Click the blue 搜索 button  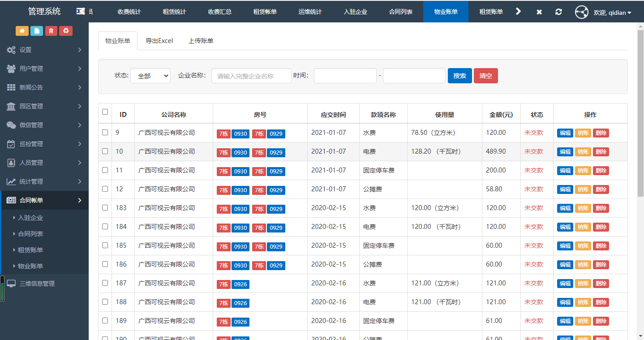pyautogui.click(x=460, y=76)
